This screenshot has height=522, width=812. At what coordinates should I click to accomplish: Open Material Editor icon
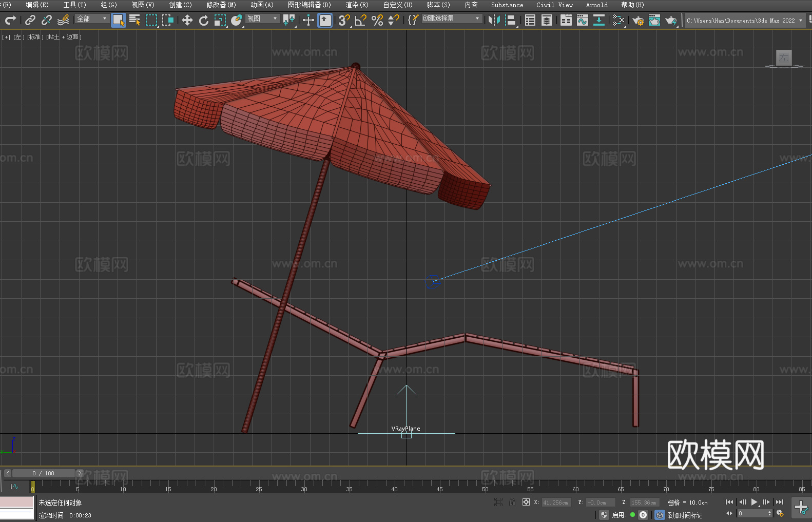click(618, 20)
